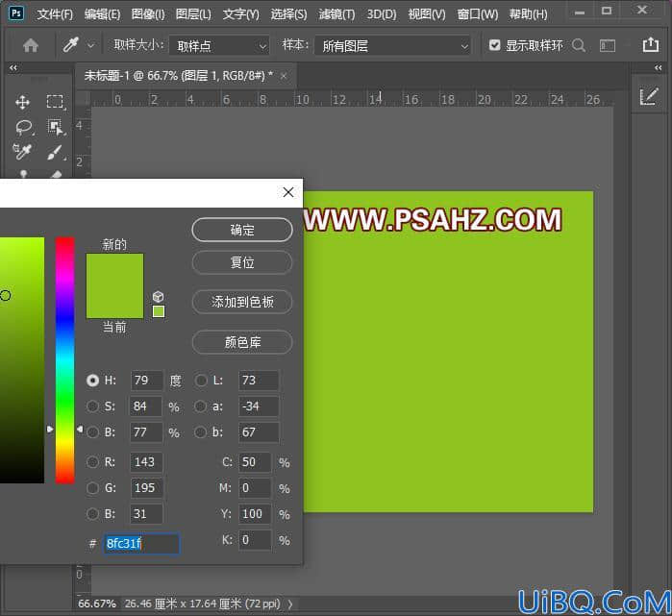Open the 3D(D) menu
672x616 pixels.
coord(382,14)
